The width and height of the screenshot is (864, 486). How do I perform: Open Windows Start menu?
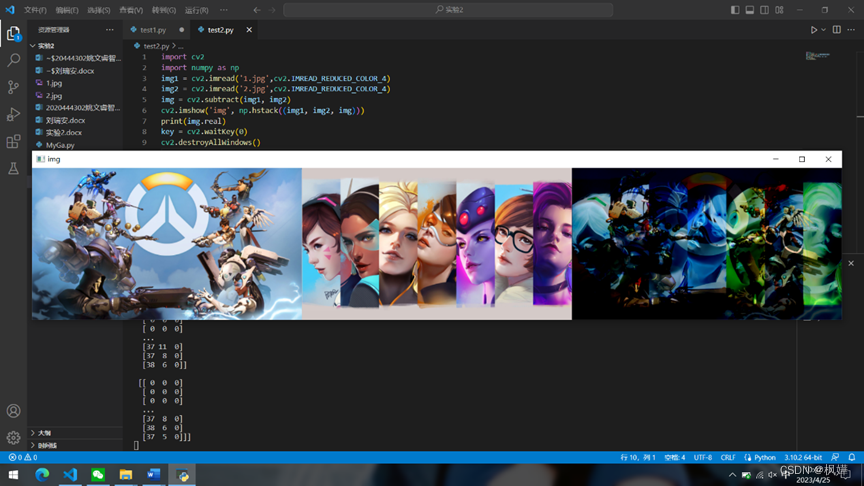(x=14, y=474)
